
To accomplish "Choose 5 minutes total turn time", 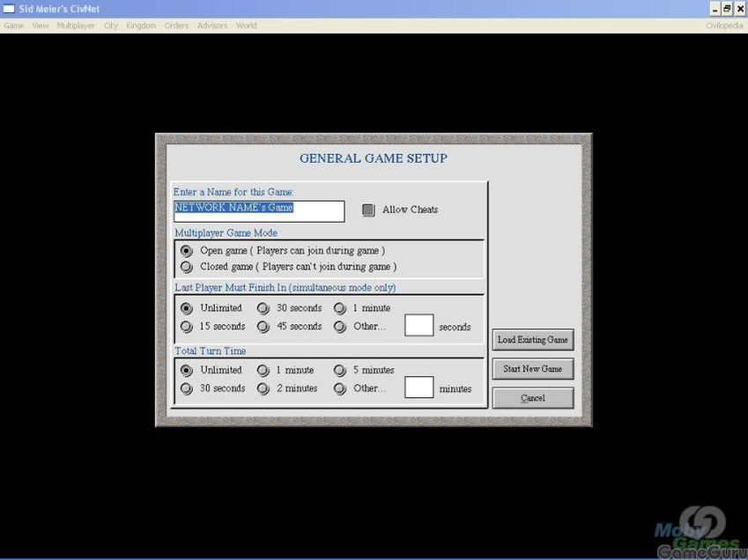I will [340, 371].
